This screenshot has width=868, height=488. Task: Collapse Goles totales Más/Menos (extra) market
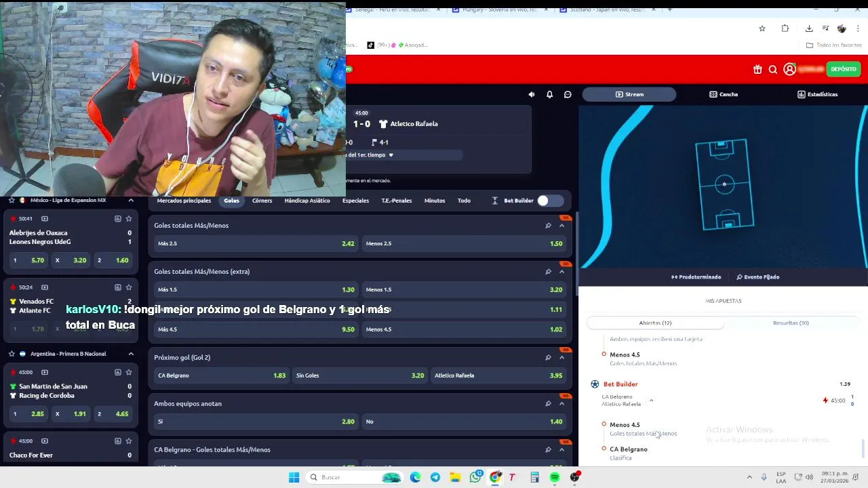click(561, 272)
